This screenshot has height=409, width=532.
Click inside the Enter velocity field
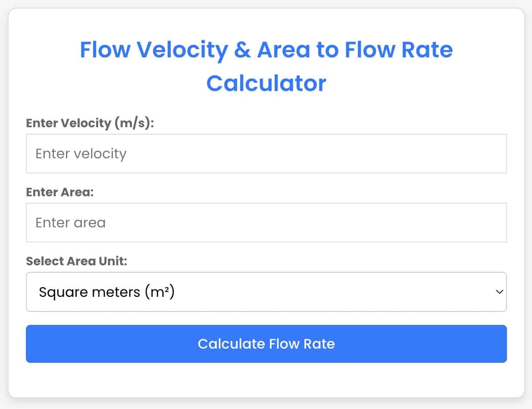click(266, 154)
